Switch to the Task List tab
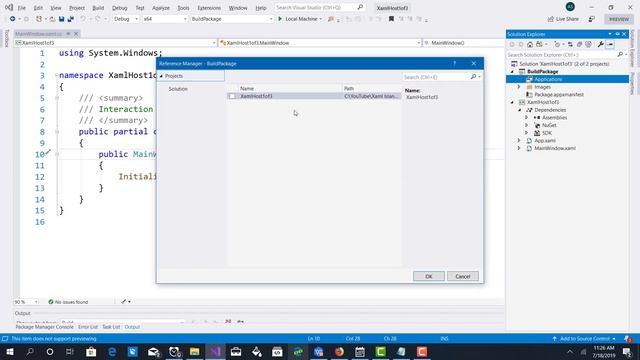640x360 pixels. coord(111,327)
